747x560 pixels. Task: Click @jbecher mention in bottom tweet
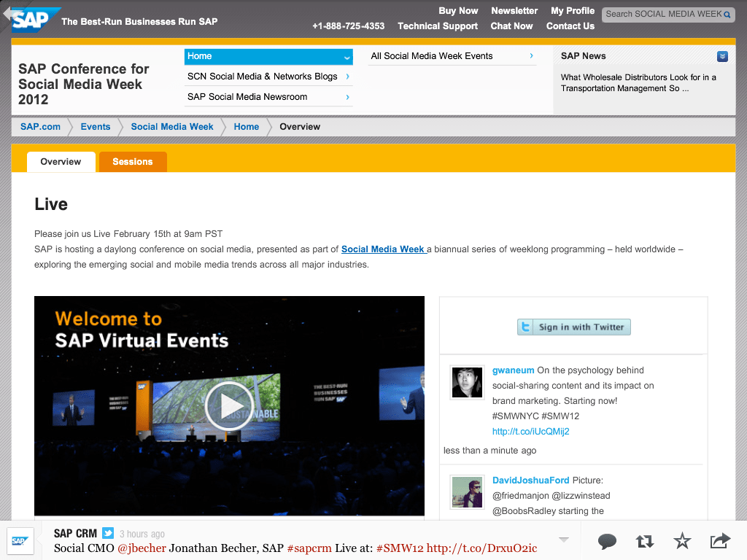coord(142,548)
